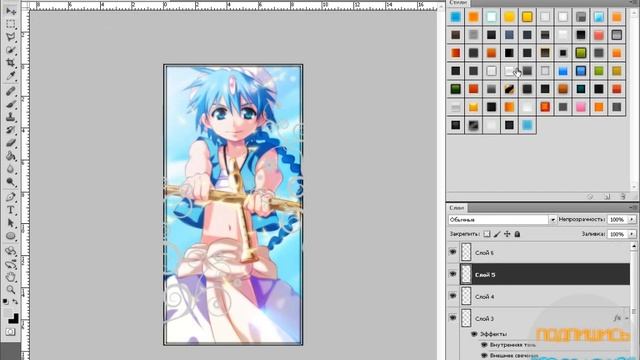
Task: Hide layer Слой 3 with eye icon
Action: (x=453, y=318)
